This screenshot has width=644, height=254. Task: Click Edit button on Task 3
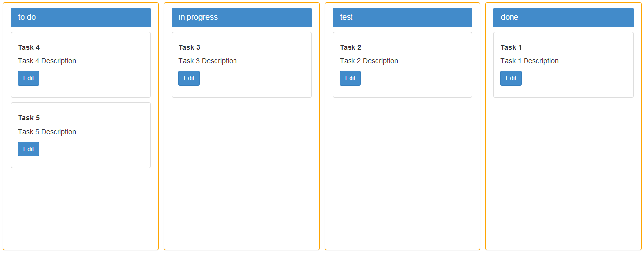pyautogui.click(x=189, y=78)
